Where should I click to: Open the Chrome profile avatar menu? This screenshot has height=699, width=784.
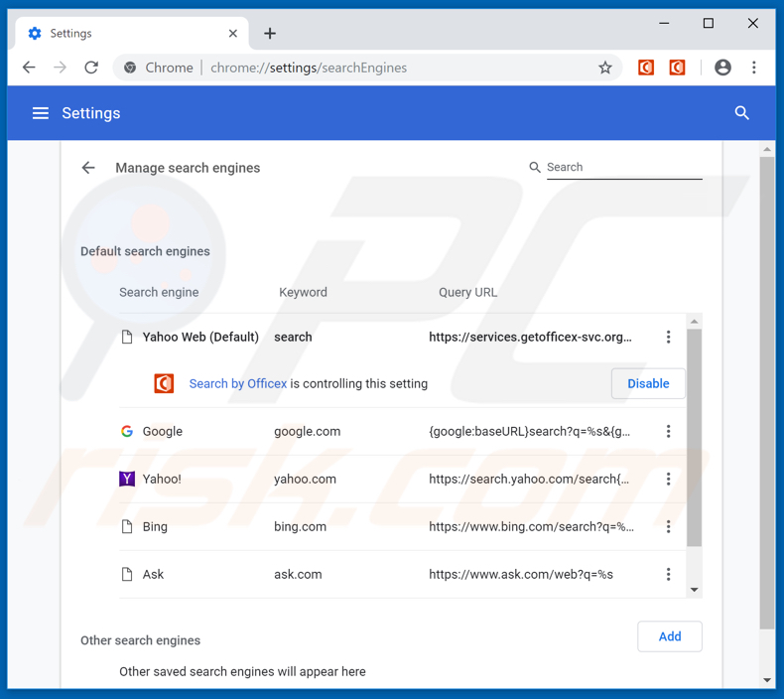tap(722, 68)
